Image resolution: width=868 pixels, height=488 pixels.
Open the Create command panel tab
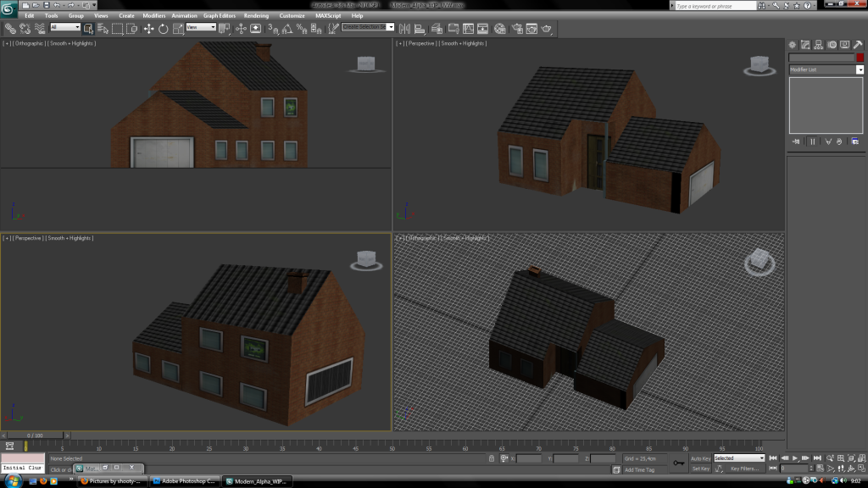793,44
